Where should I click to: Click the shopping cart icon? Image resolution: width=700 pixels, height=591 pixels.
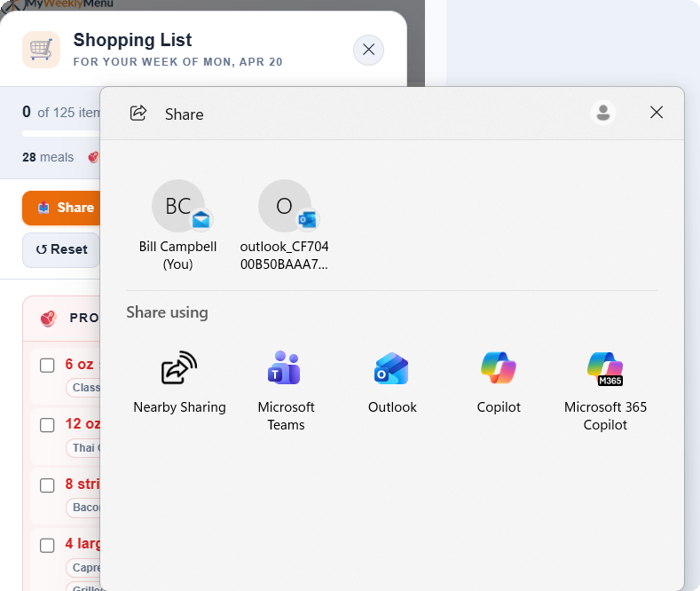42,50
